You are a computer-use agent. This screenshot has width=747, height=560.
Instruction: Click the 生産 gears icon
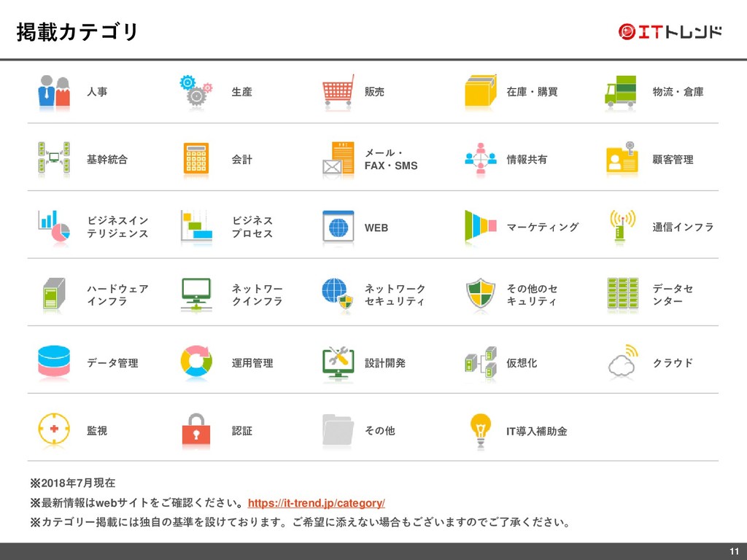click(x=196, y=90)
